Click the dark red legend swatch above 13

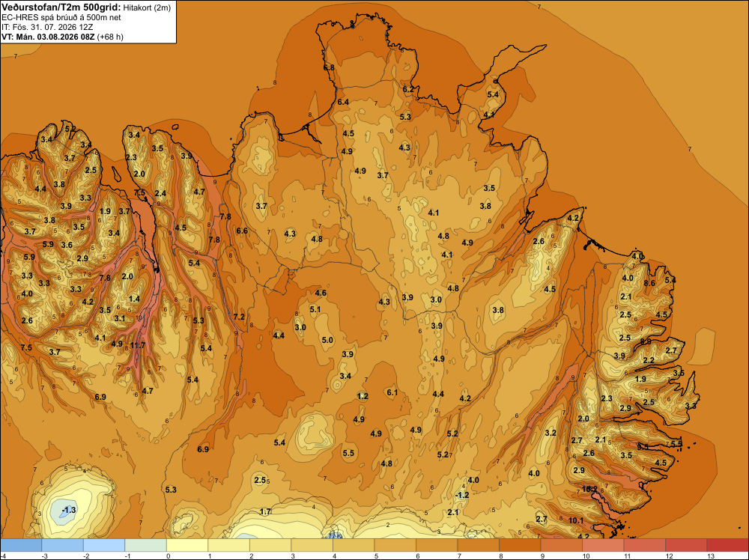click(727, 545)
